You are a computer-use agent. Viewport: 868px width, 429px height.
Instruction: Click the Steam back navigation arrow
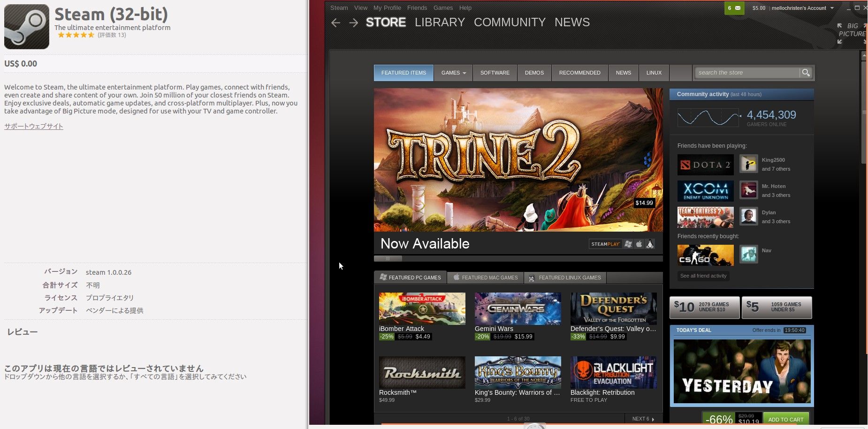[x=335, y=23]
